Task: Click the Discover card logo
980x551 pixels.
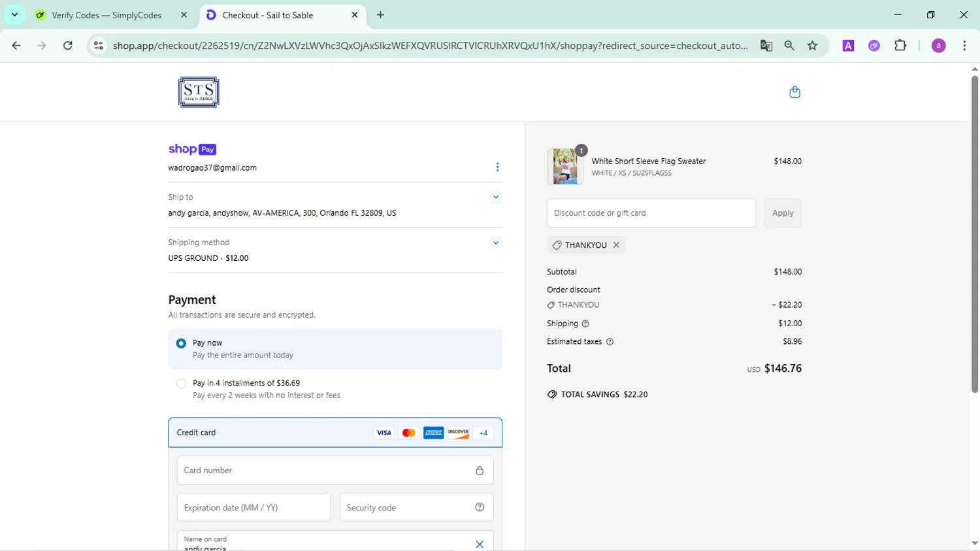Action: 458,433
